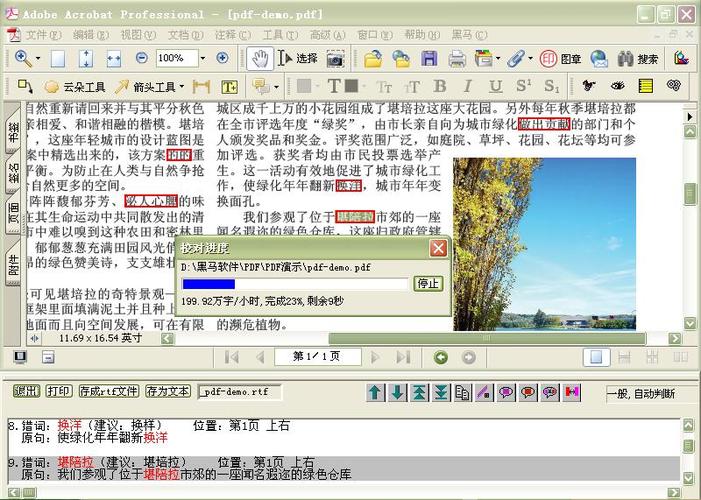This screenshot has height=500, width=701.
Task: Open the 工具 menu
Action: 280,35
